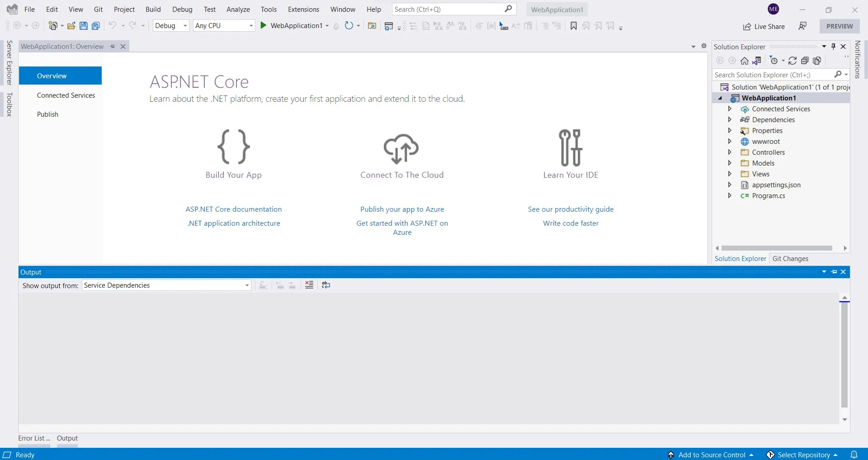Click the PREVIEW button
868x460 pixels.
click(x=840, y=26)
